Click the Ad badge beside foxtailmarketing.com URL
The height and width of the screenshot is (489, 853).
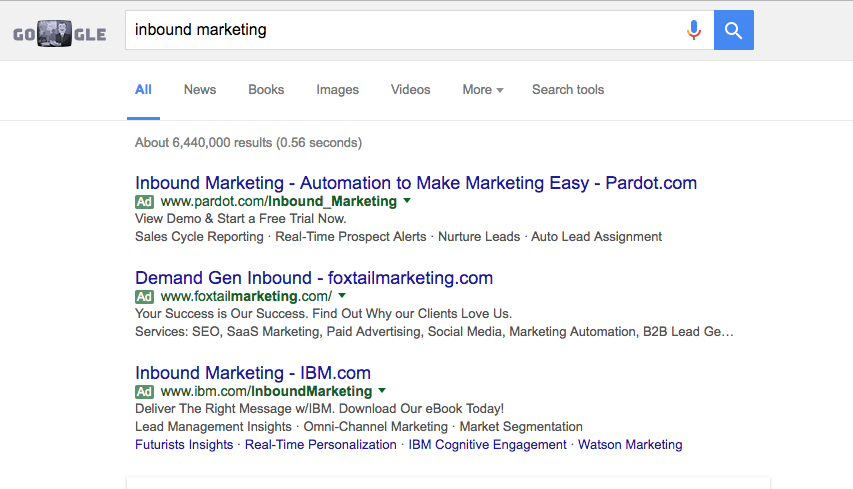click(145, 297)
